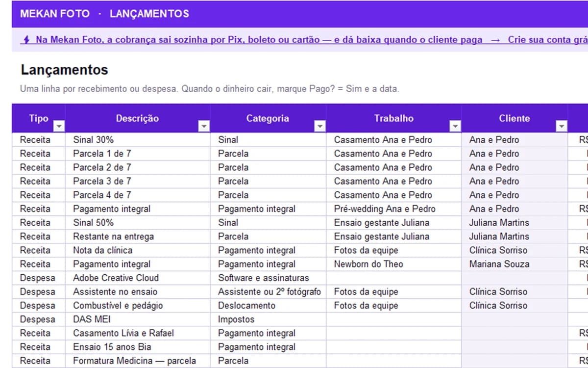Open the Trabalho column filter dropdown
The height and width of the screenshot is (368, 588).
(455, 126)
